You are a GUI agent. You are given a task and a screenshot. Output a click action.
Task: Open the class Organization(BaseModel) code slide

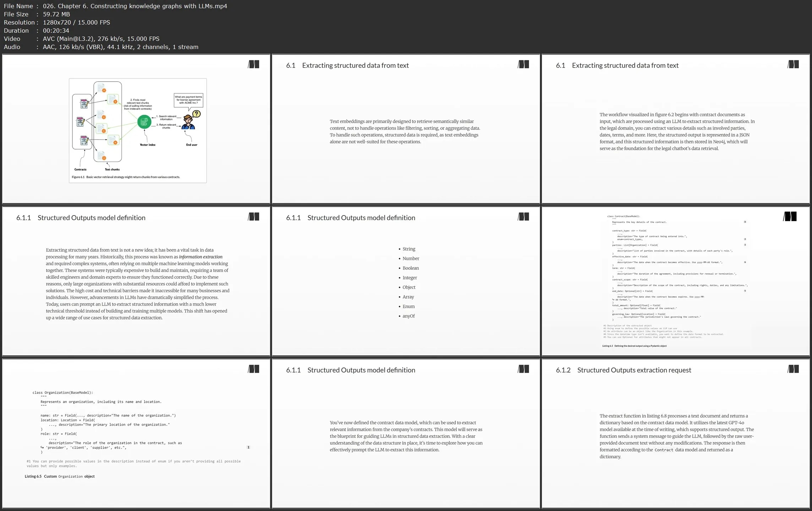136,433
